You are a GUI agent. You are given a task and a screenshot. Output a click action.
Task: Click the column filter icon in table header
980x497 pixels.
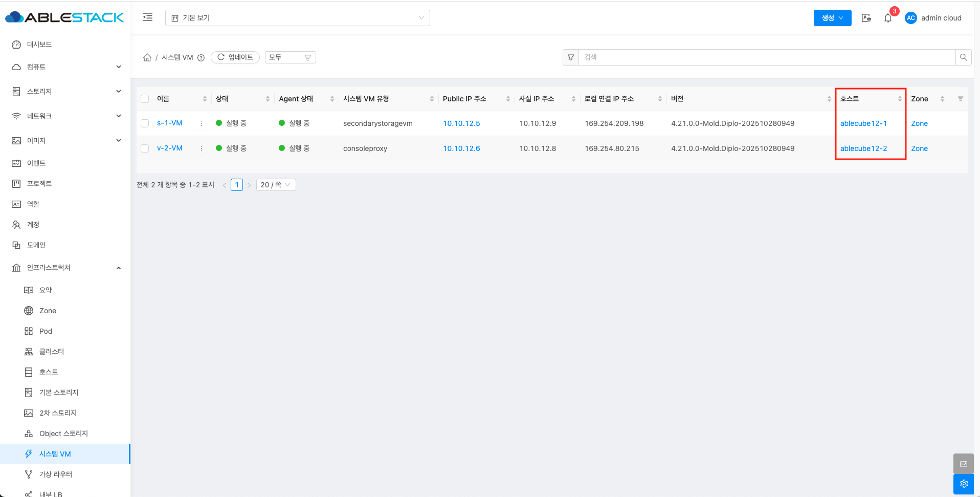pyautogui.click(x=960, y=99)
